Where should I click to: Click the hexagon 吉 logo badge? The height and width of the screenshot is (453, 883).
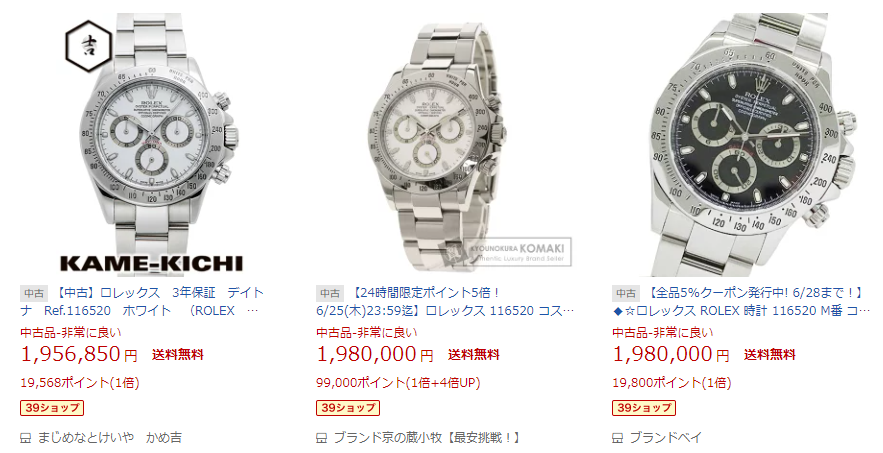pyautogui.click(x=88, y=45)
